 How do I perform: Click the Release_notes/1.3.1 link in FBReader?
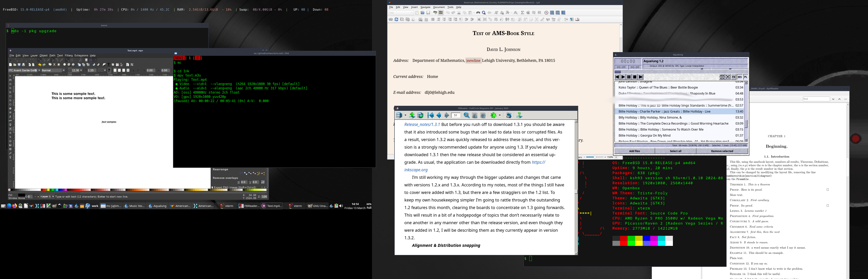click(x=422, y=125)
